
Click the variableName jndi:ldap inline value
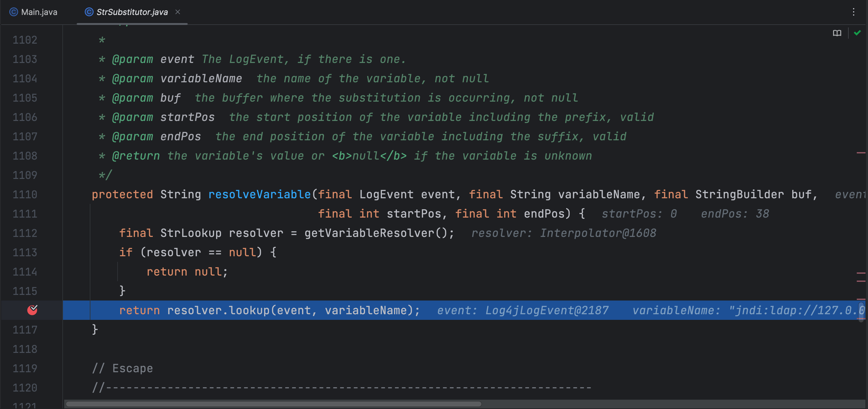coord(748,310)
